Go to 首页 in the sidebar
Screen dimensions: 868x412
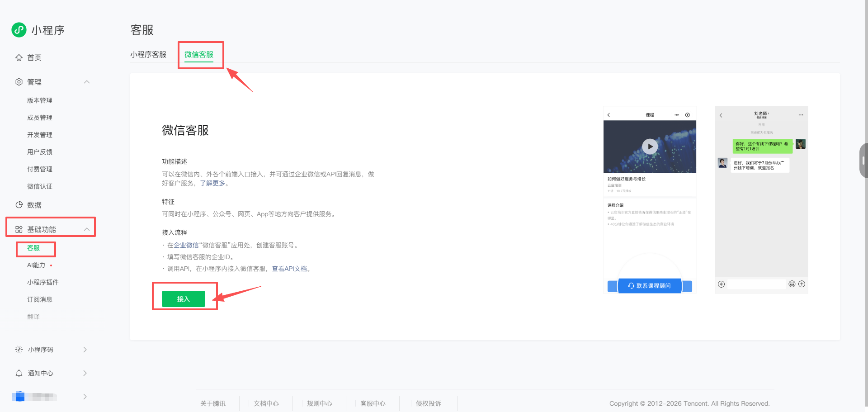point(34,57)
